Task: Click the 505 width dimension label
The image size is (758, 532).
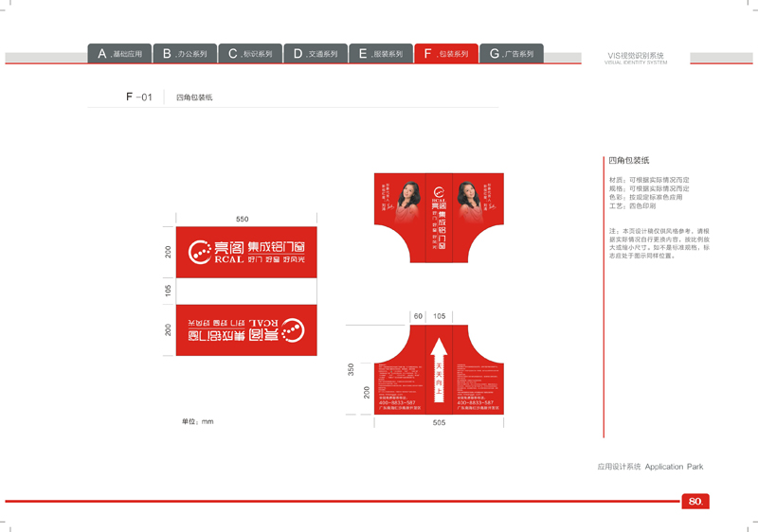Action: tap(439, 422)
